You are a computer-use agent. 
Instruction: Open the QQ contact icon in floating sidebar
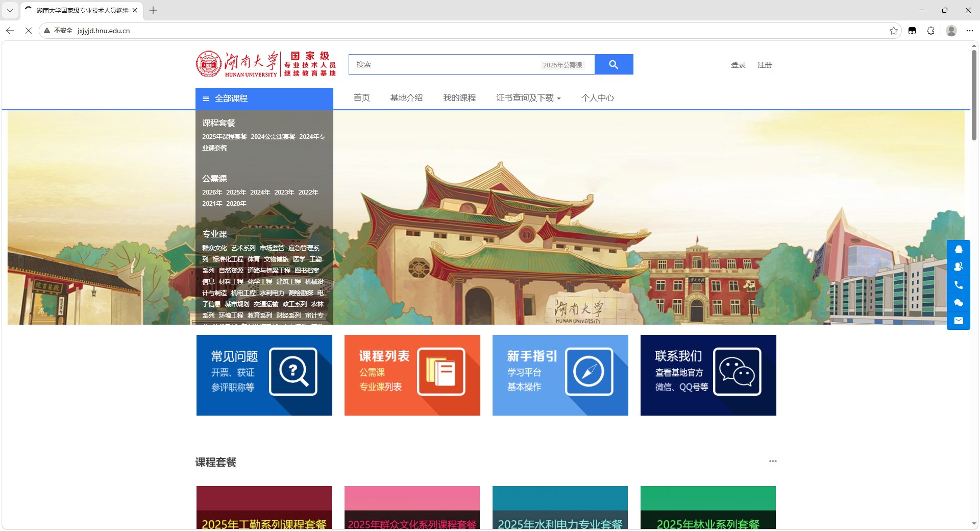959,249
